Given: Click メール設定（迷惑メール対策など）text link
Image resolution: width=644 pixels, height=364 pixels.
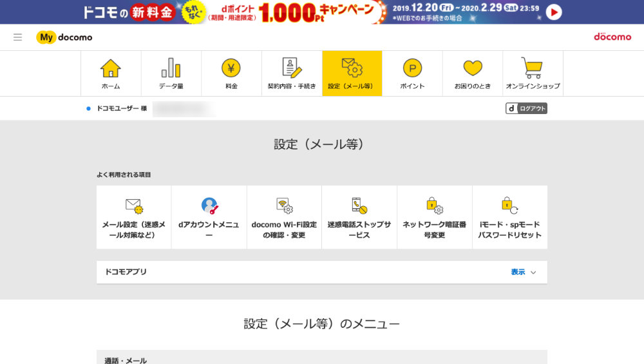Looking at the screenshot, I should point(134,229).
